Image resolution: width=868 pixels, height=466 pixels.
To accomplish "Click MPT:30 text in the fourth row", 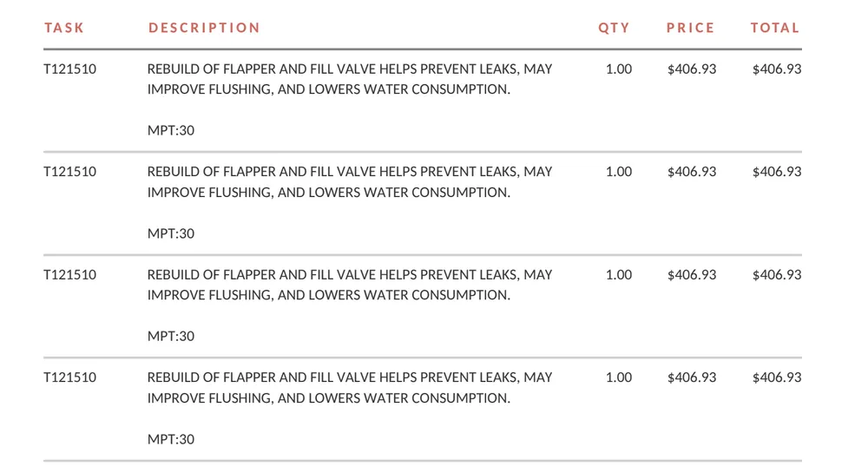I will click(x=171, y=439).
